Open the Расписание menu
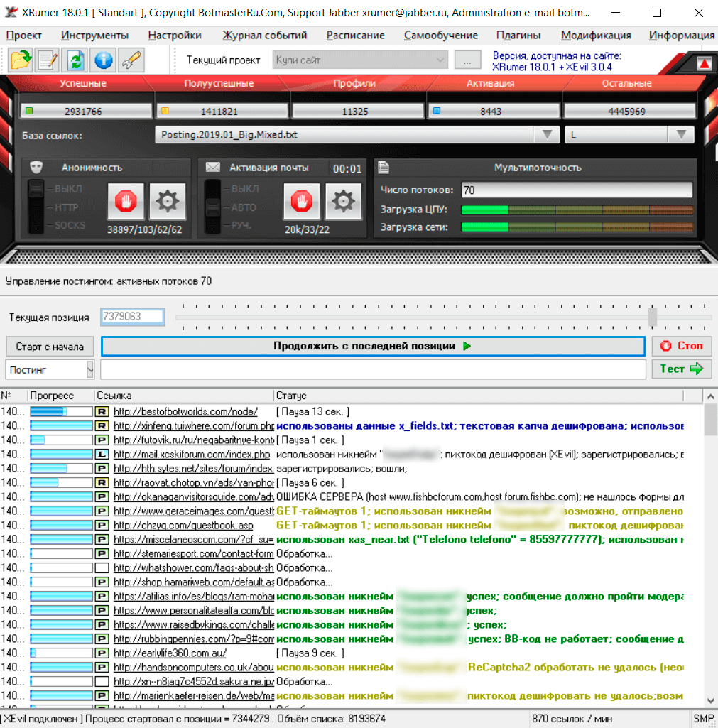The height and width of the screenshot is (728, 718). pyautogui.click(x=356, y=36)
